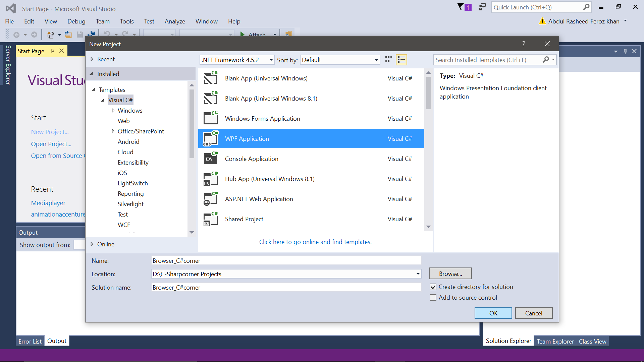This screenshot has width=644, height=362.
Task: Close the New Project dialog
Action: pos(547,44)
